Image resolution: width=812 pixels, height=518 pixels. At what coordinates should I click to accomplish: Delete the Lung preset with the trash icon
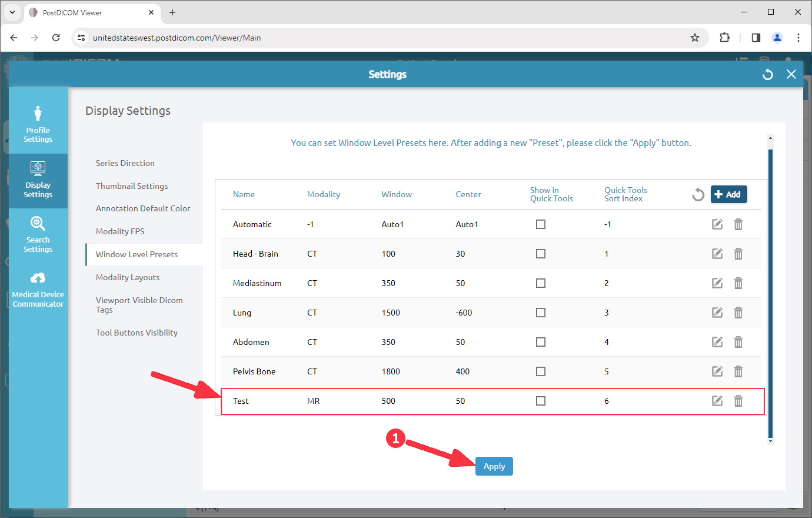[x=738, y=312]
